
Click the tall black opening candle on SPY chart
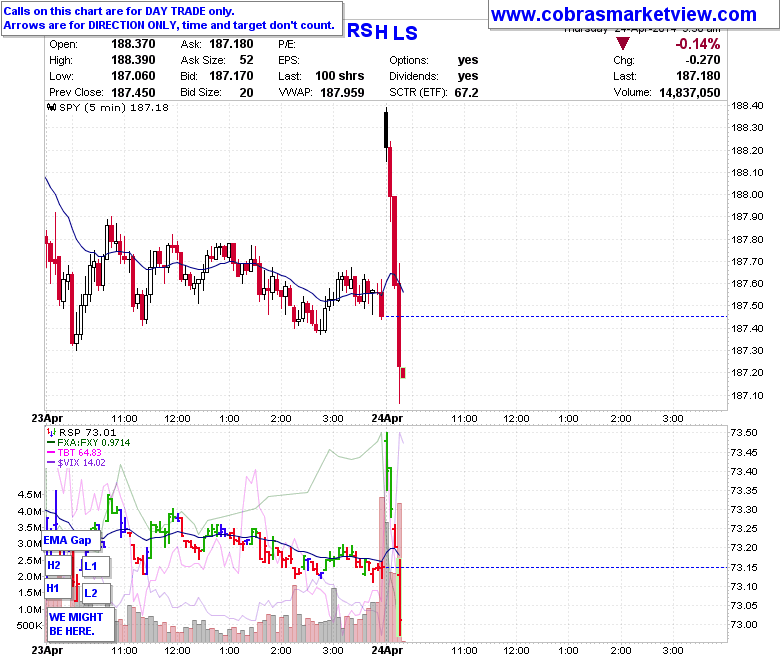[x=386, y=130]
